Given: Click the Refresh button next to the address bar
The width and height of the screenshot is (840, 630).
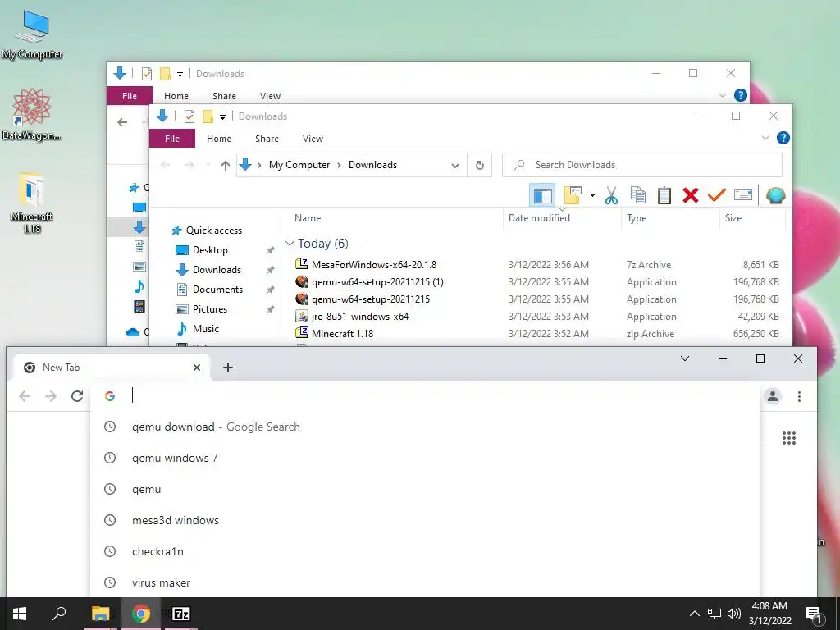Looking at the screenshot, I should pos(479,165).
